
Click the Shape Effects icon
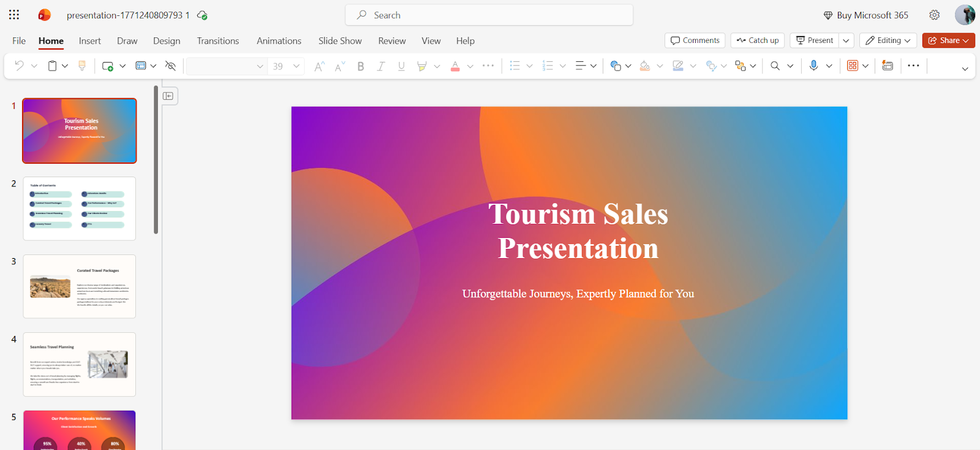pos(711,66)
